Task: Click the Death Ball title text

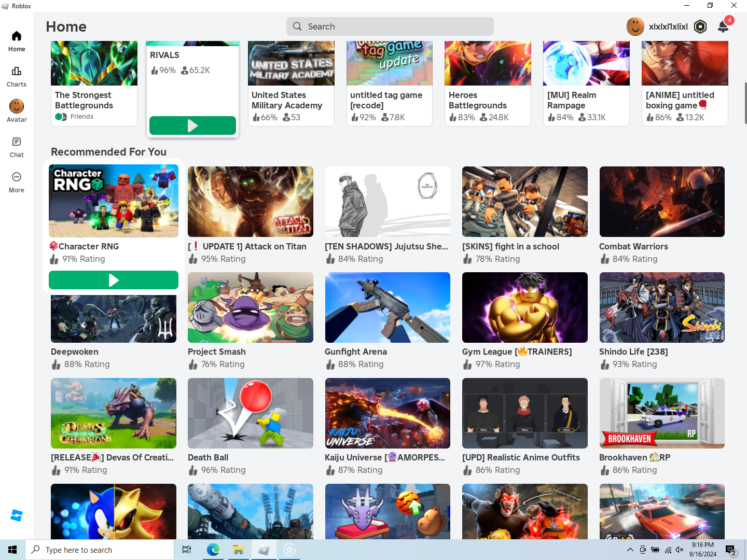Action: pos(208,457)
